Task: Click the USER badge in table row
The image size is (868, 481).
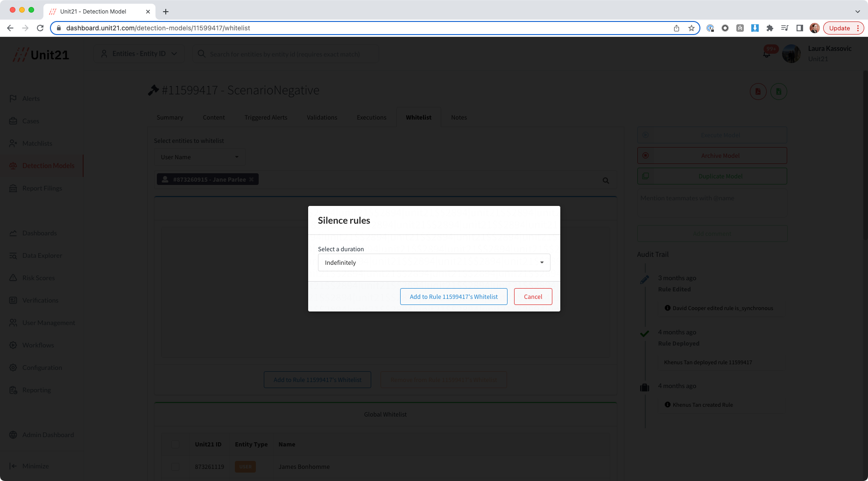Action: 245,467
